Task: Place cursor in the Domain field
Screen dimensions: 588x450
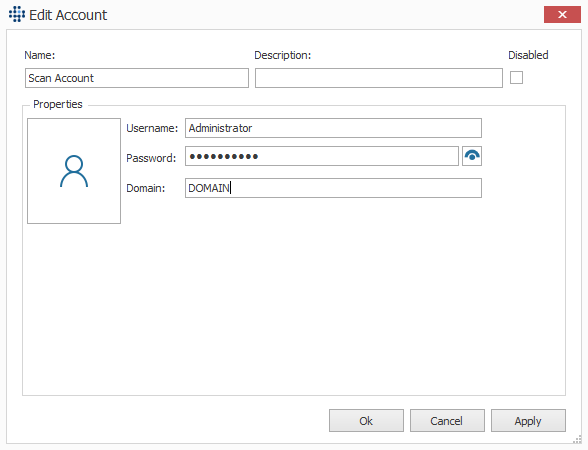Action: (333, 188)
